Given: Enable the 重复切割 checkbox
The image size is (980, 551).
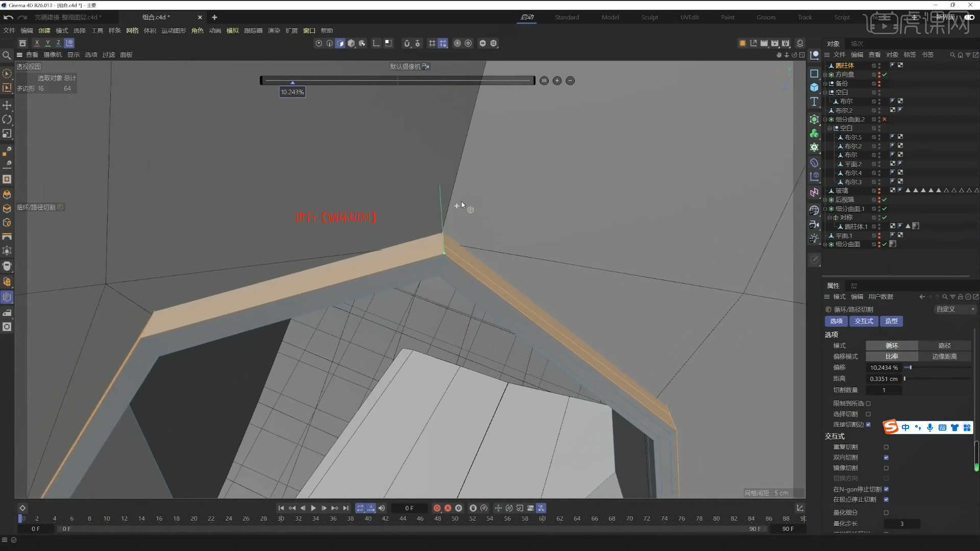Looking at the screenshot, I should [887, 447].
